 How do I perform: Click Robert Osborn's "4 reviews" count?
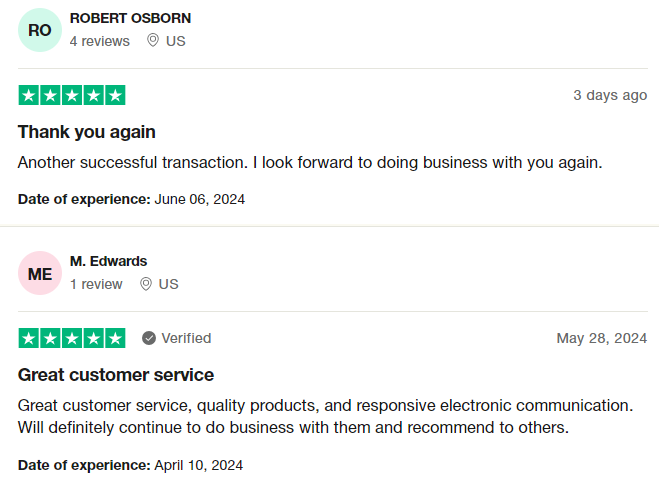point(100,41)
